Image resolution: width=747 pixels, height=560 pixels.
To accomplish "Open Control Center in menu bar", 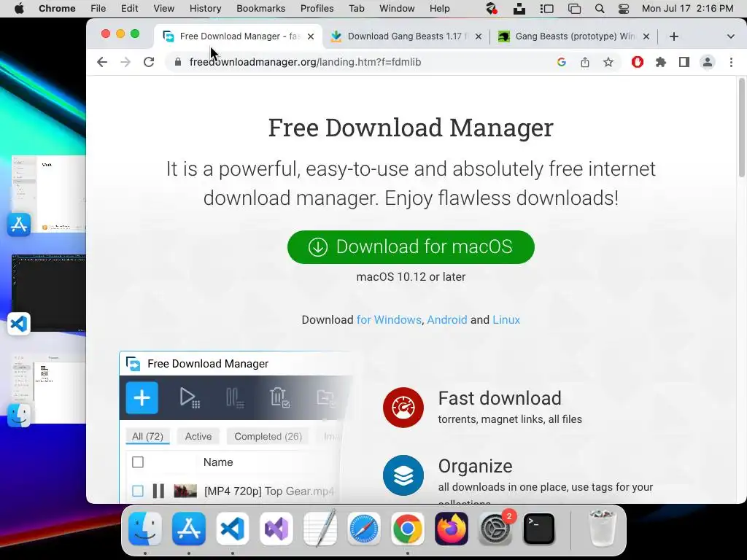I will [623, 9].
